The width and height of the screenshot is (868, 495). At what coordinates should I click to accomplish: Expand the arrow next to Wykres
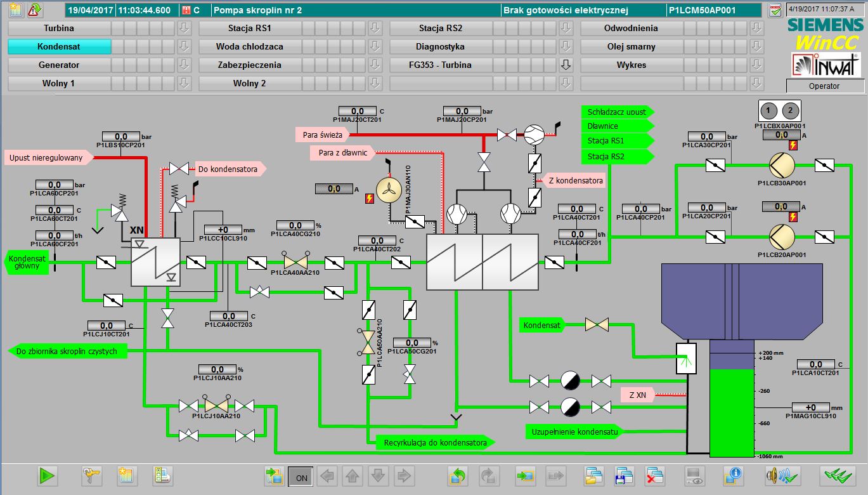[x=756, y=65]
